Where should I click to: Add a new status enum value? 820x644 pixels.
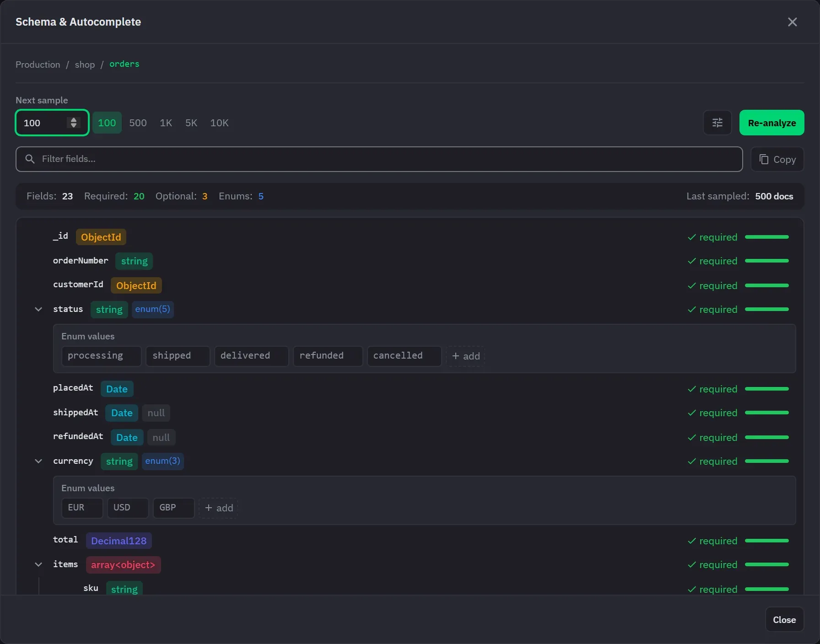tap(466, 356)
